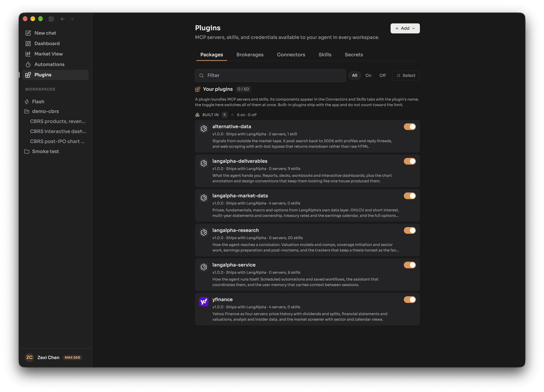Image resolution: width=544 pixels, height=392 pixels.
Task: Click the langalpha-service plugin icon
Action: (x=204, y=267)
